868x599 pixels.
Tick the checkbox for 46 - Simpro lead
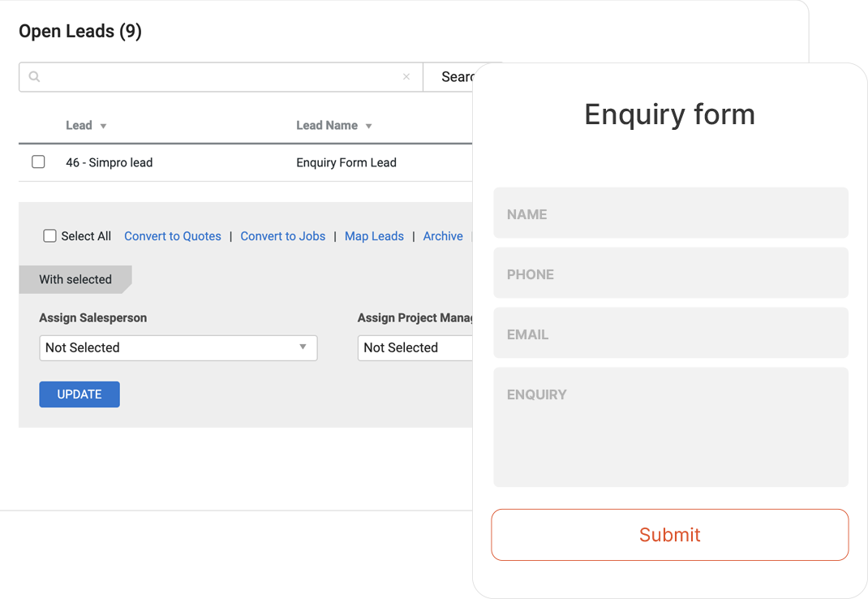pyautogui.click(x=38, y=162)
